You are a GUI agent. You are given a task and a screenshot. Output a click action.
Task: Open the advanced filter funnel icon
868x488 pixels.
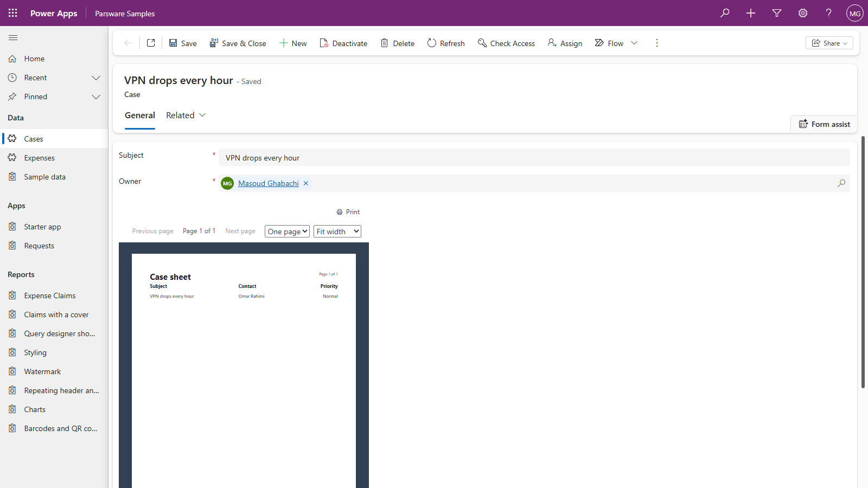pos(777,13)
